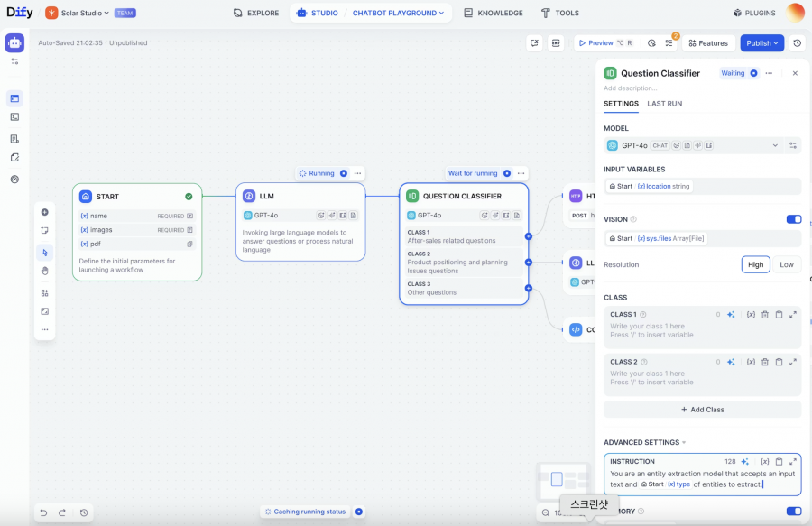Close the Question Classifier settings panel

(x=795, y=73)
